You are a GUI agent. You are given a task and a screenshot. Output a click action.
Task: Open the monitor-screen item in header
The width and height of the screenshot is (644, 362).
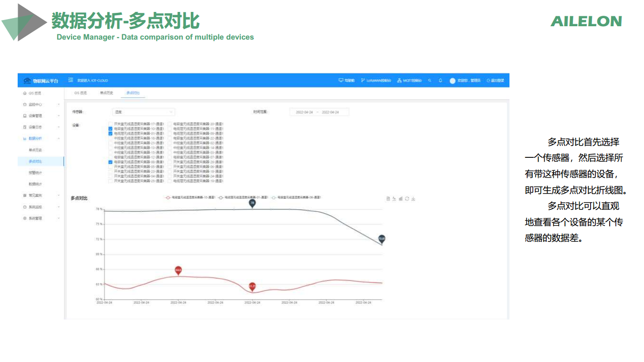click(347, 81)
